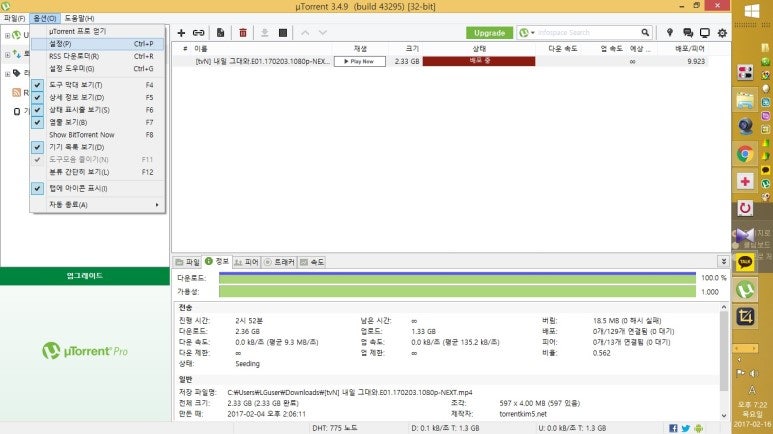This screenshot has height=434, width=773.
Task: Select RSS feed icon in sidebar
Action: point(16,92)
